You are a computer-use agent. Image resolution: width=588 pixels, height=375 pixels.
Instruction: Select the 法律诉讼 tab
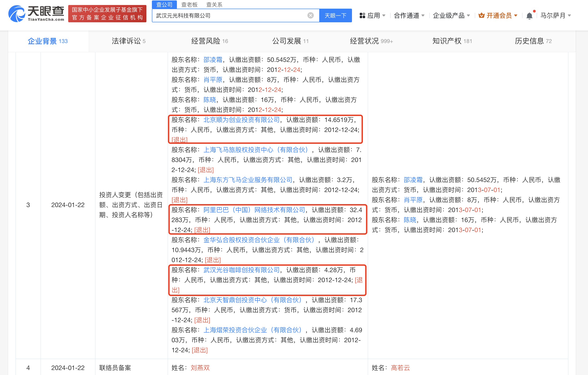129,41
